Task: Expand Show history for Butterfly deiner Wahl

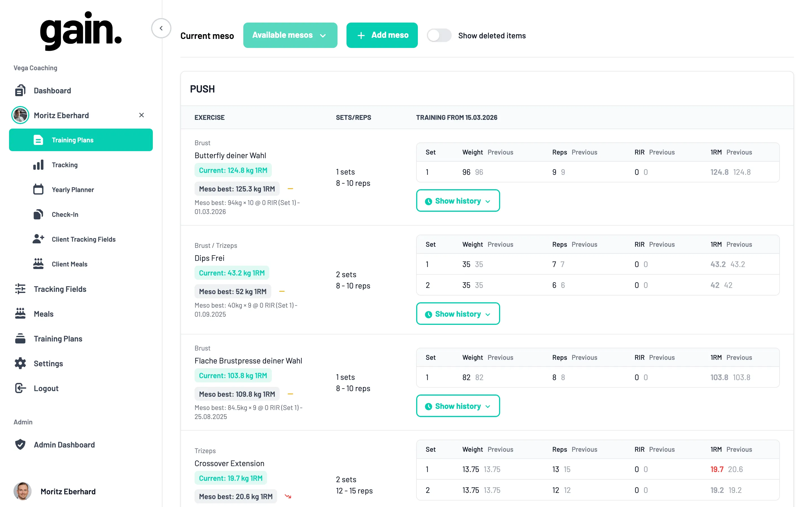Action: (458, 201)
